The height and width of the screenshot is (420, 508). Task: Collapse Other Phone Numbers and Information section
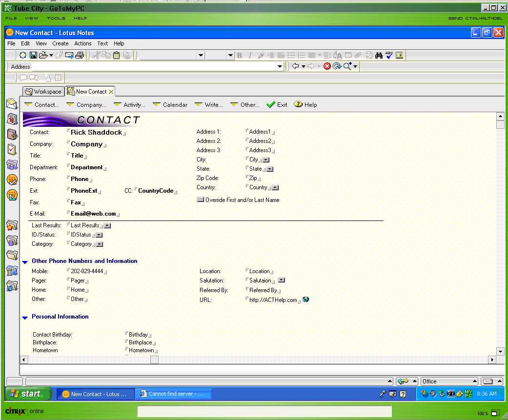point(25,261)
